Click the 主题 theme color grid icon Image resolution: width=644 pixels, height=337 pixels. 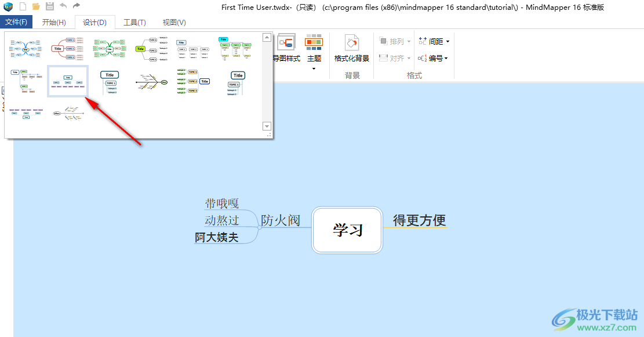click(x=314, y=42)
